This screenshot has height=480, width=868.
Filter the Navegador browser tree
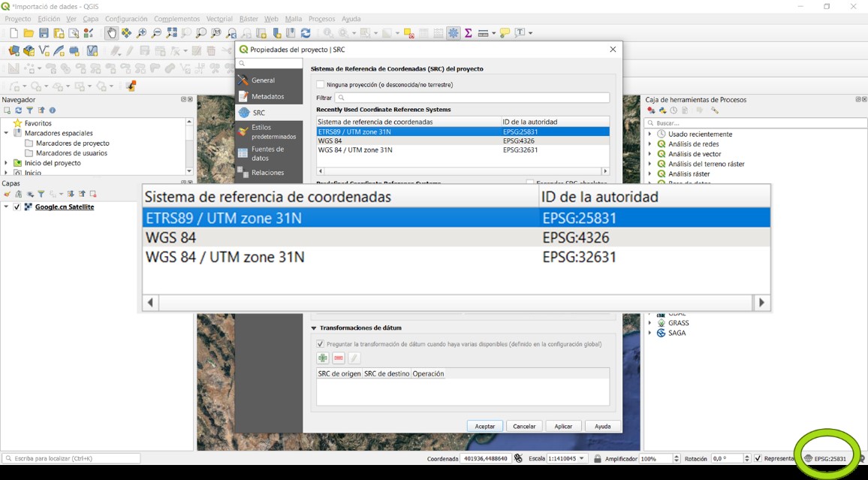[30, 110]
